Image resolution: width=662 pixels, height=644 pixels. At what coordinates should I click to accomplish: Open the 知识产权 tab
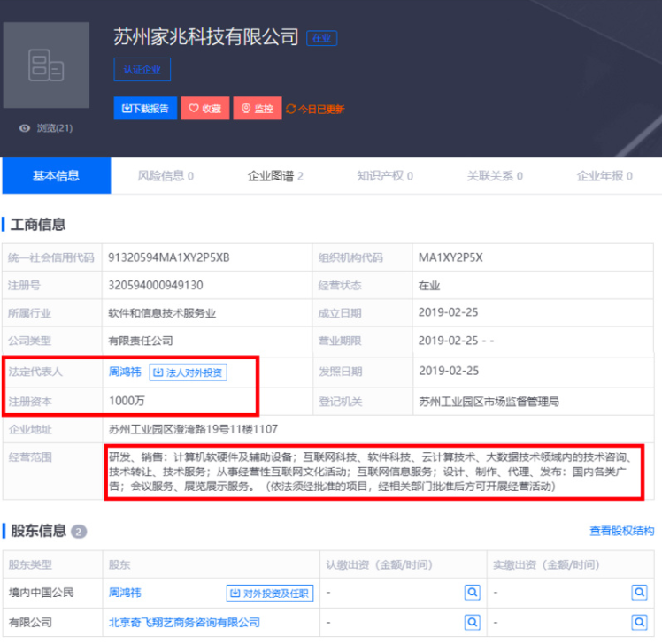(385, 175)
